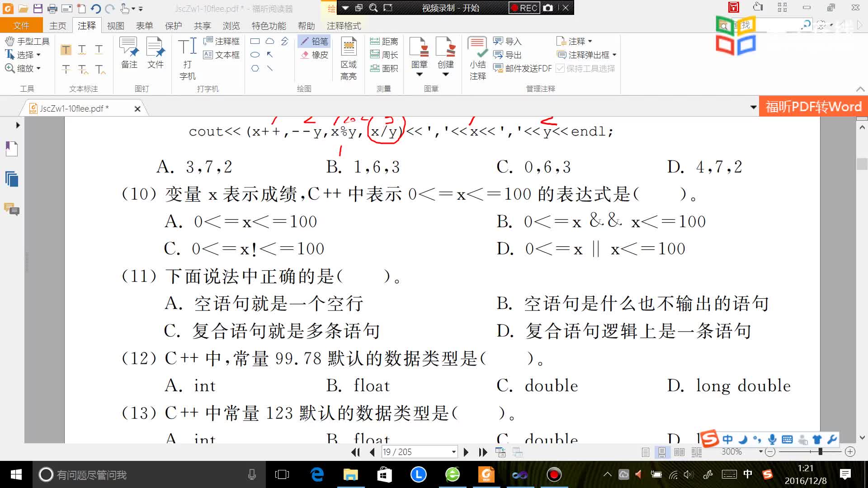Click Email FDF (邮件发送FDF)
The height and width of the screenshot is (488, 868).
pos(523,68)
